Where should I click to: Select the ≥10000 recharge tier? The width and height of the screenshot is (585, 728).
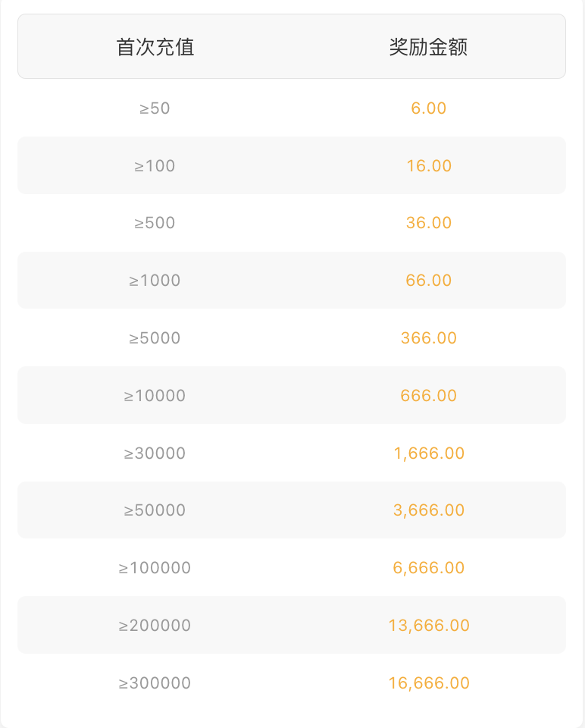pos(155,396)
